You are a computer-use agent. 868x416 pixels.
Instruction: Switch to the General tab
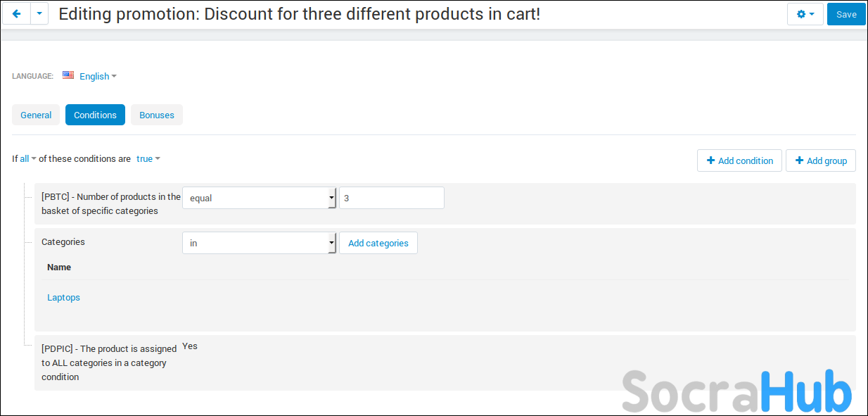pyautogui.click(x=36, y=115)
